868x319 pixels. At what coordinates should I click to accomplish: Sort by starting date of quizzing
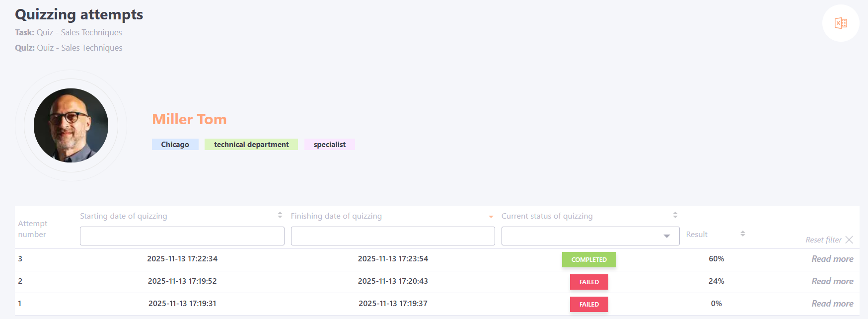[280, 215]
